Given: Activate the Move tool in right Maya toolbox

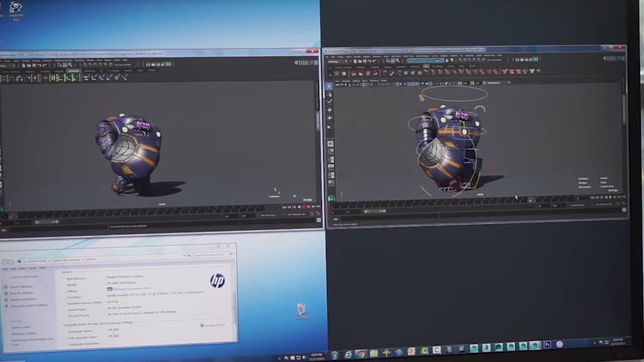Looking at the screenshot, I should [x=330, y=110].
